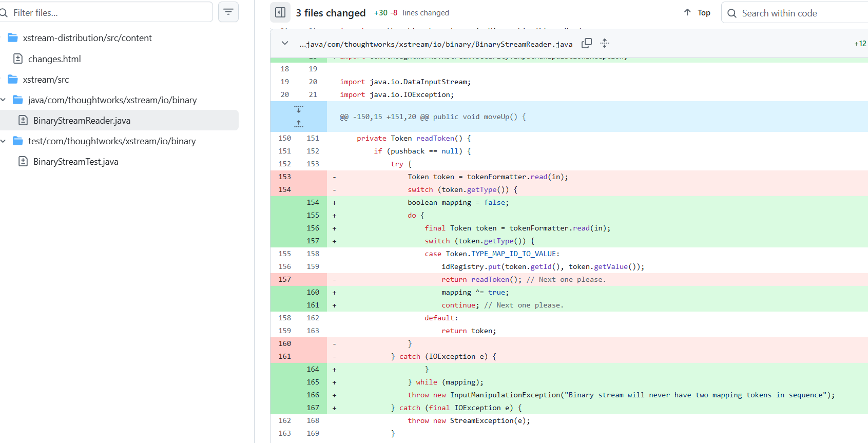Toggle the file tree sidebar panel icon

click(280, 12)
